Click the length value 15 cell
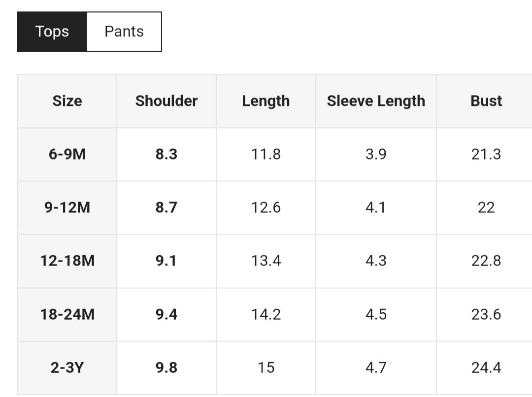The height and width of the screenshot is (397, 532). (x=266, y=367)
